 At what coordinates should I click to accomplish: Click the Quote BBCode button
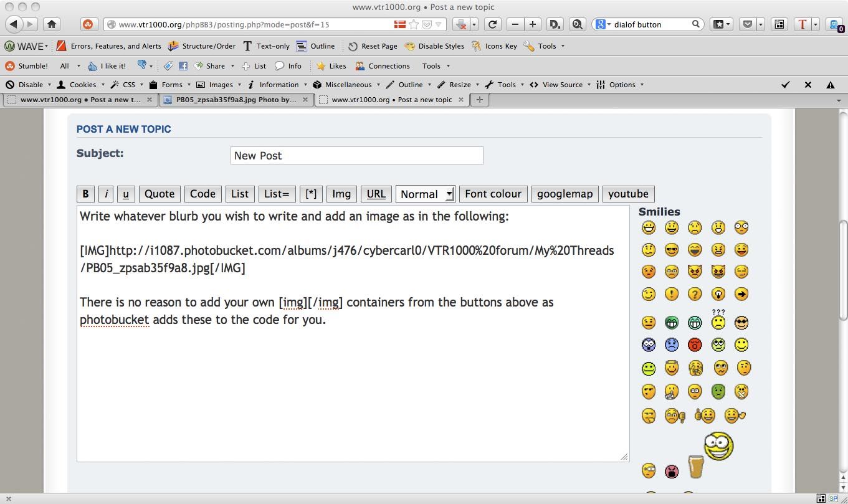click(x=160, y=194)
